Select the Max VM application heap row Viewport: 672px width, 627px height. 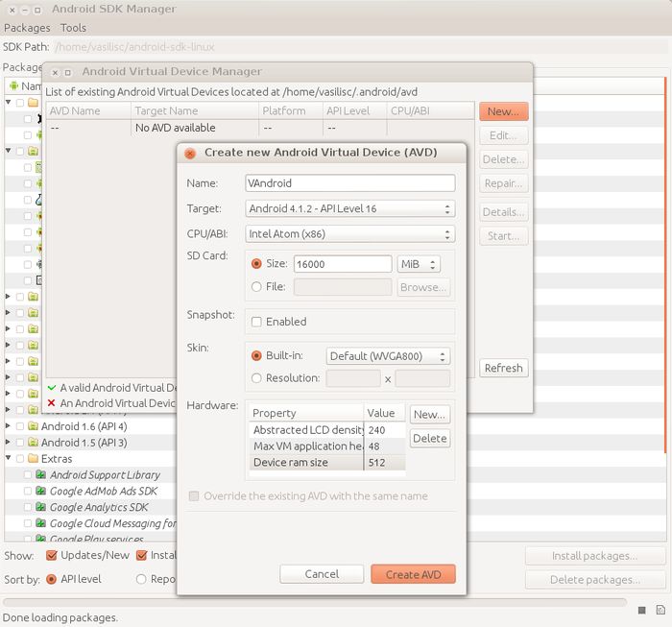[x=327, y=446]
